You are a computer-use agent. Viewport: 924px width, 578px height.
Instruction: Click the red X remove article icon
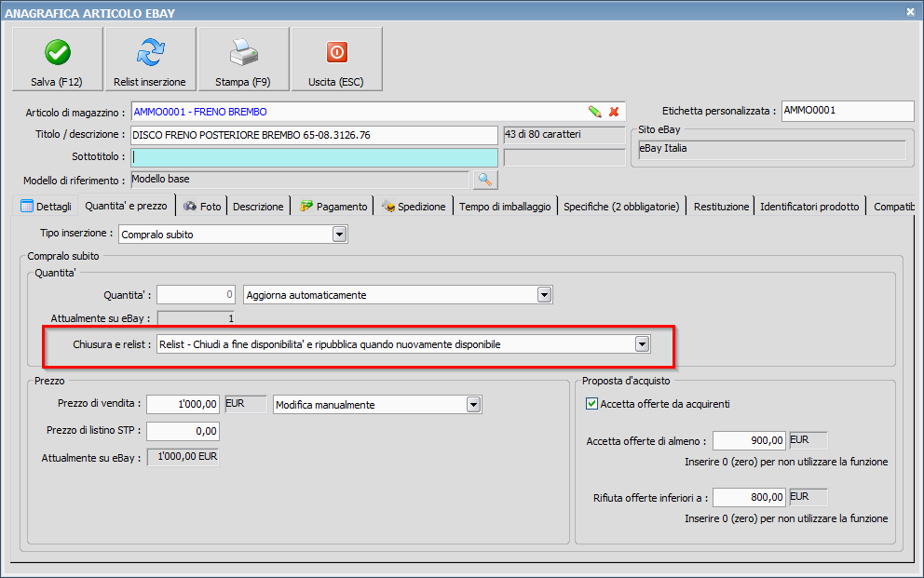point(614,112)
